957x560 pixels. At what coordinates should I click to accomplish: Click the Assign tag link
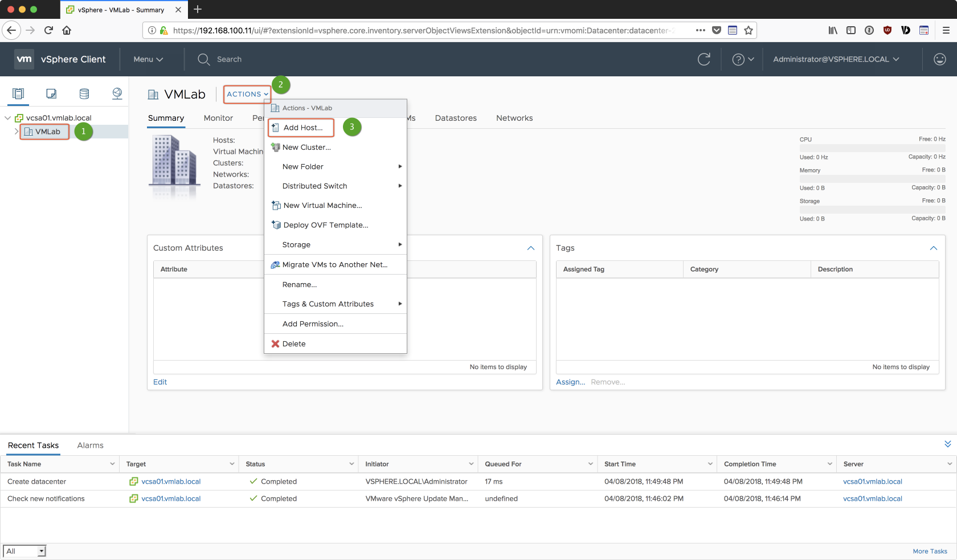(570, 382)
